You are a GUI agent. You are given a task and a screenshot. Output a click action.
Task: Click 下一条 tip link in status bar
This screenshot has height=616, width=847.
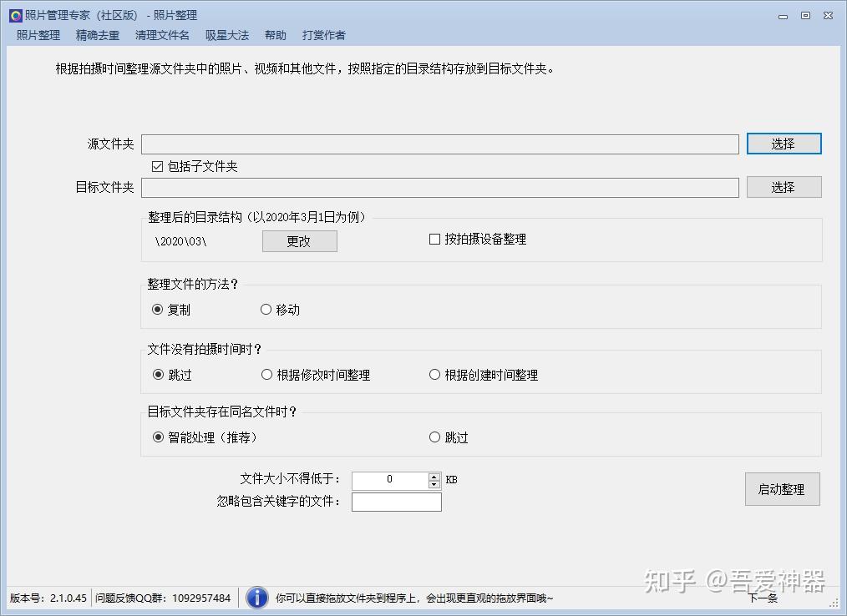763,598
